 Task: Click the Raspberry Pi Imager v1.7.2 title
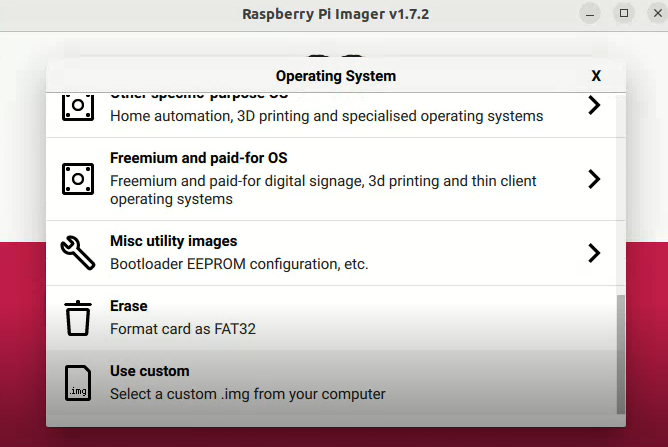[335, 14]
